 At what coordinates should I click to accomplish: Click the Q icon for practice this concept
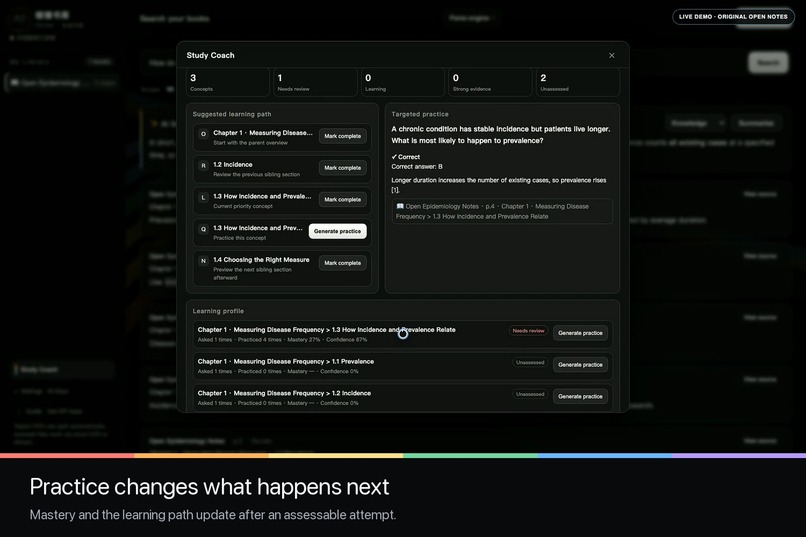coord(203,229)
